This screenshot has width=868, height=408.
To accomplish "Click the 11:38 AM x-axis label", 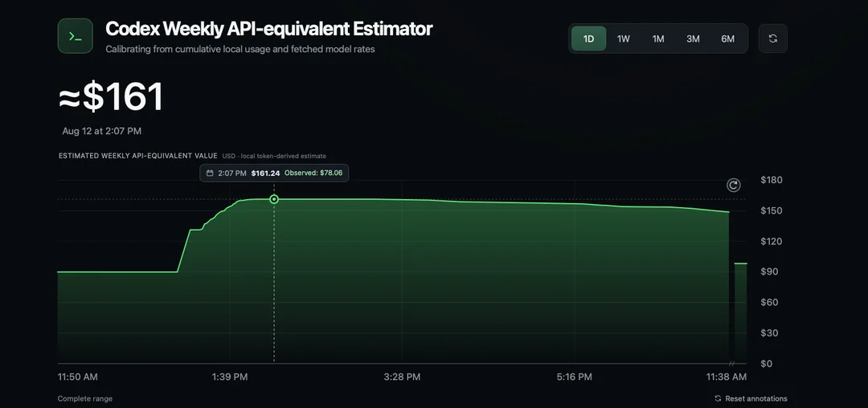I will 727,377.
